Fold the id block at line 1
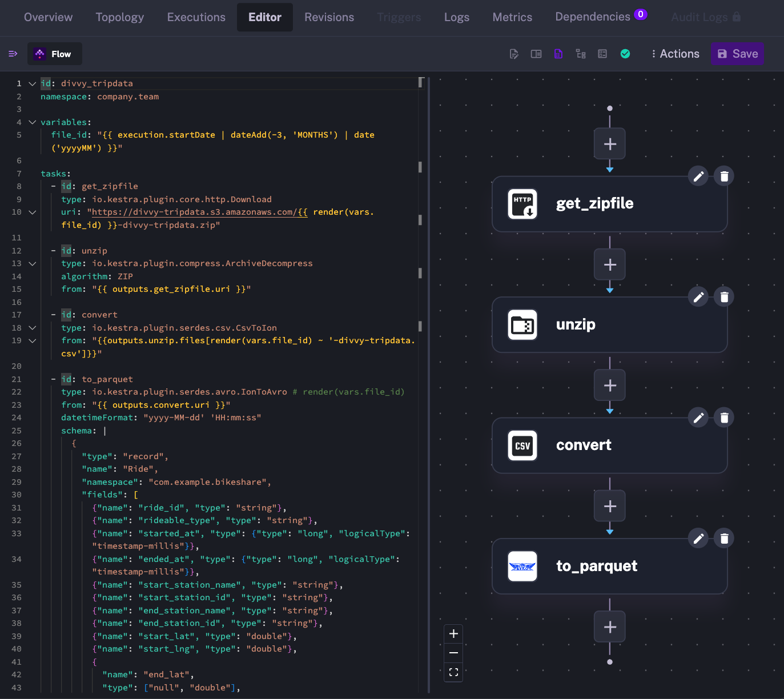The height and width of the screenshot is (699, 784). pyautogui.click(x=33, y=84)
